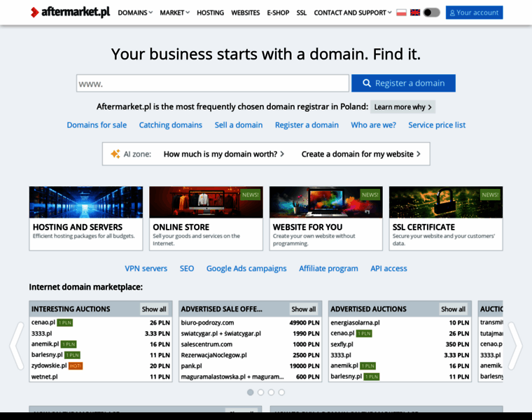
Task: Click HOT! badge next to zydowskie.pl
Action: [76, 365]
